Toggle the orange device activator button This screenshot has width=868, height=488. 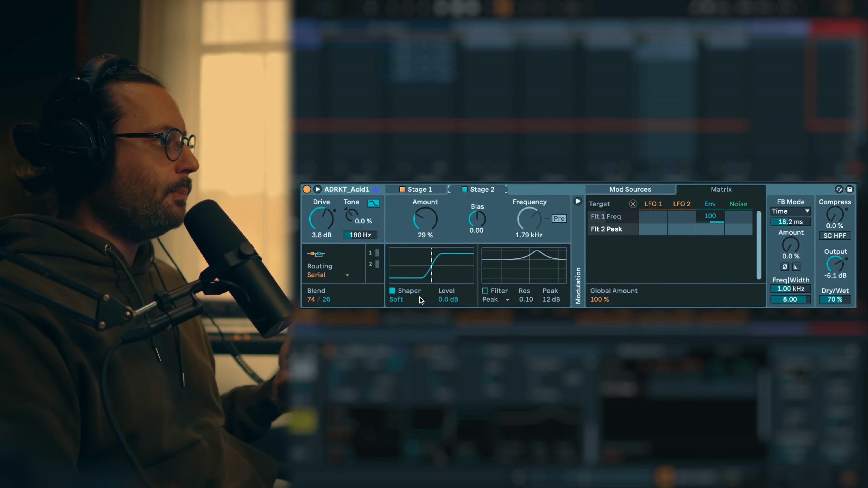(x=307, y=189)
